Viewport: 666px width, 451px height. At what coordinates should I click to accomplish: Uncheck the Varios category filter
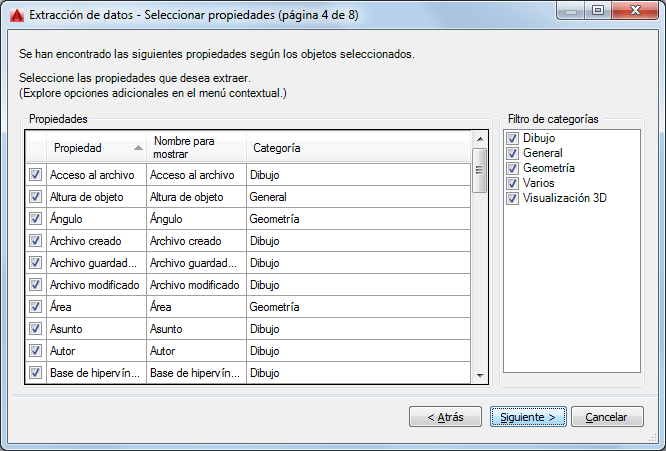[513, 183]
